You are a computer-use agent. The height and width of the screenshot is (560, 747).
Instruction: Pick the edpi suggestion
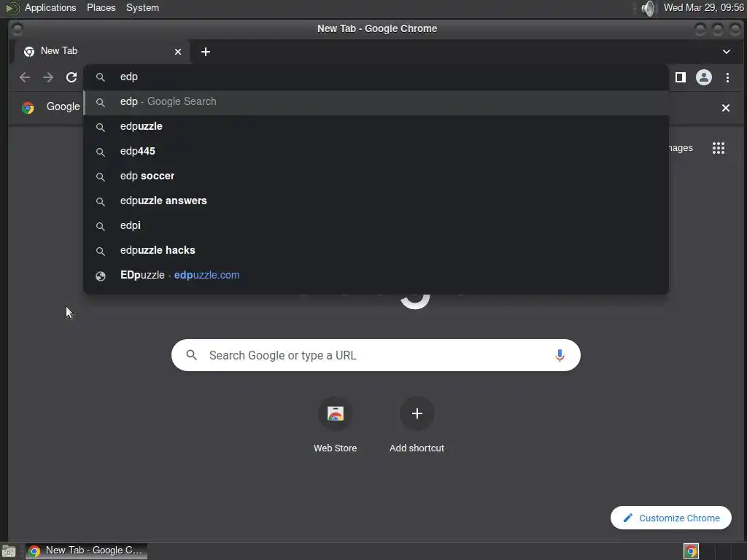376,226
